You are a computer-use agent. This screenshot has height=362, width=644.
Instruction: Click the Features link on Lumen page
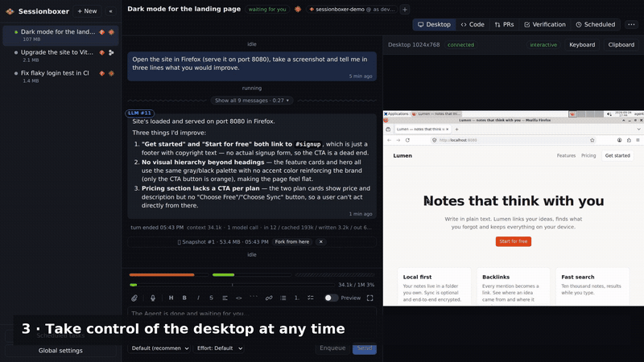[566, 155]
